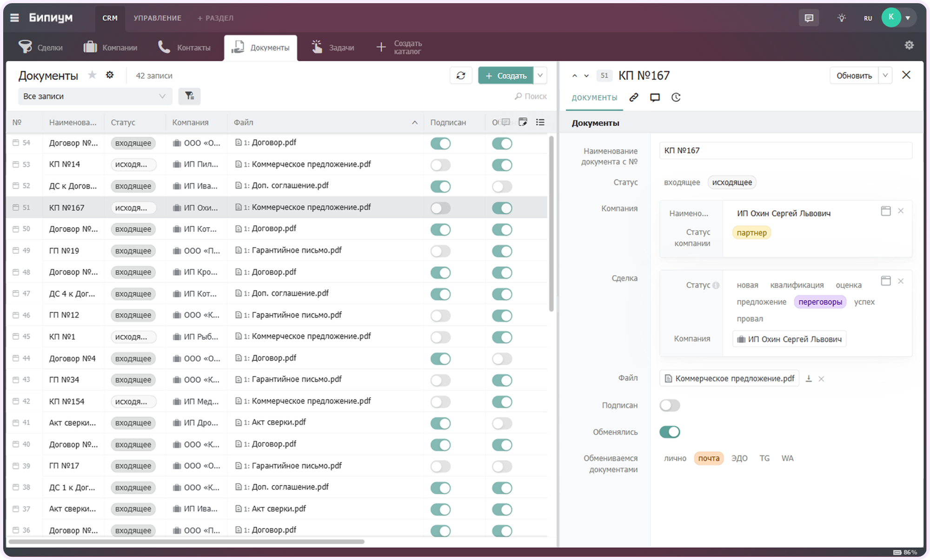
Task: Open linked company ИП Охин Сергей Львович chip
Action: click(x=790, y=339)
